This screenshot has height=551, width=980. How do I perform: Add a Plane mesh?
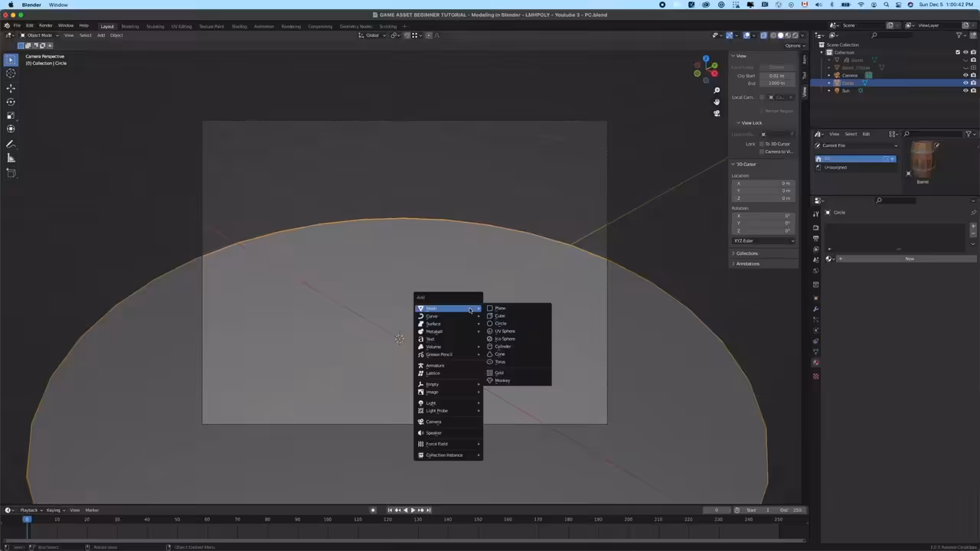(518, 308)
